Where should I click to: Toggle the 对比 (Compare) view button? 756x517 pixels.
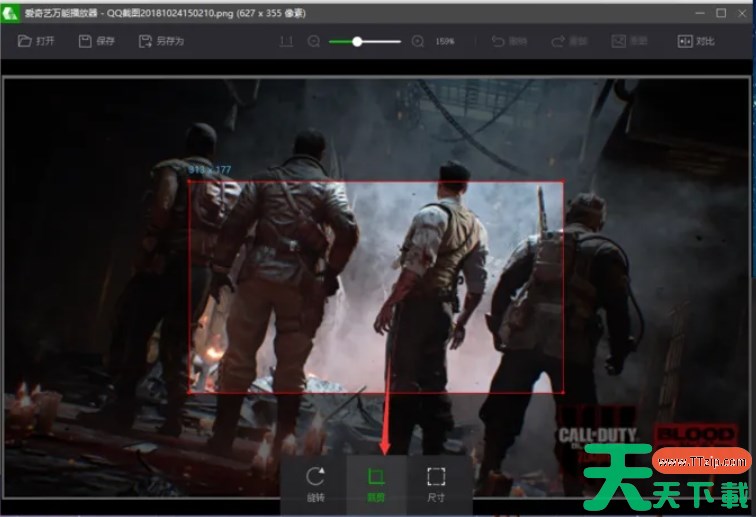tap(699, 42)
